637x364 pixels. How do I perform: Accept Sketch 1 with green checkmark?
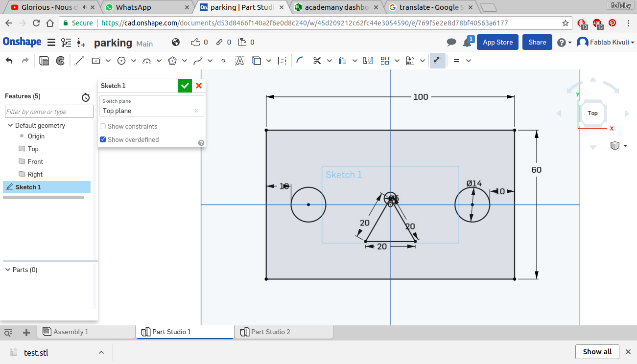click(185, 86)
